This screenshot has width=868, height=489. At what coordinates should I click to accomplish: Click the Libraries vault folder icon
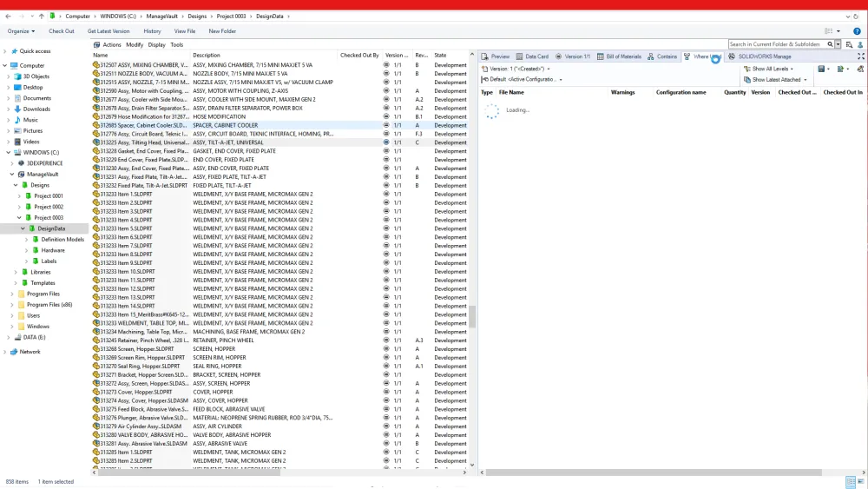point(24,272)
